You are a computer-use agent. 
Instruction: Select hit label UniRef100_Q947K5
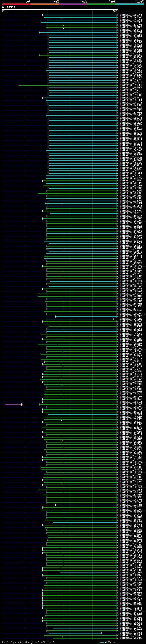131,75
